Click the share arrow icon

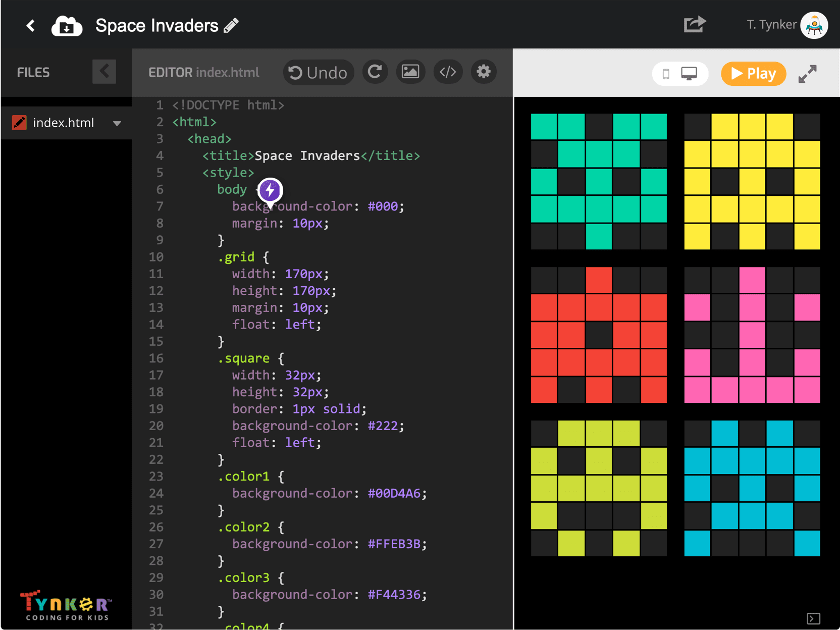click(695, 24)
